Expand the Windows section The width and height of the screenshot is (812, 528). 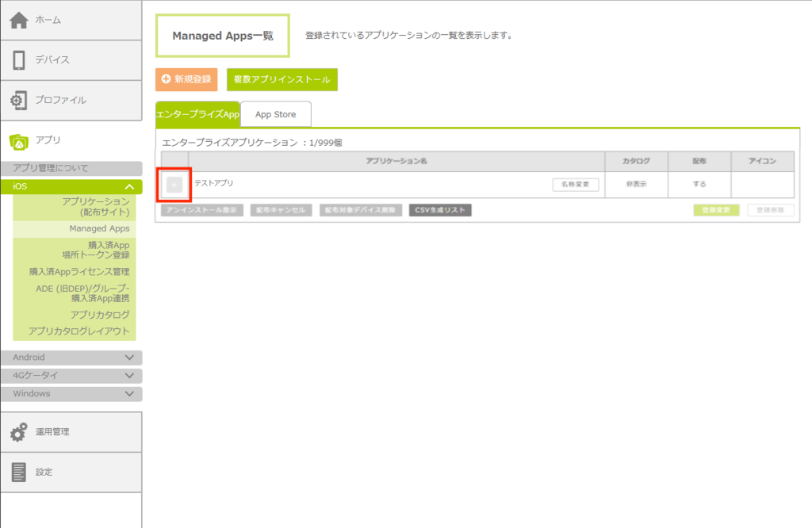point(129,394)
